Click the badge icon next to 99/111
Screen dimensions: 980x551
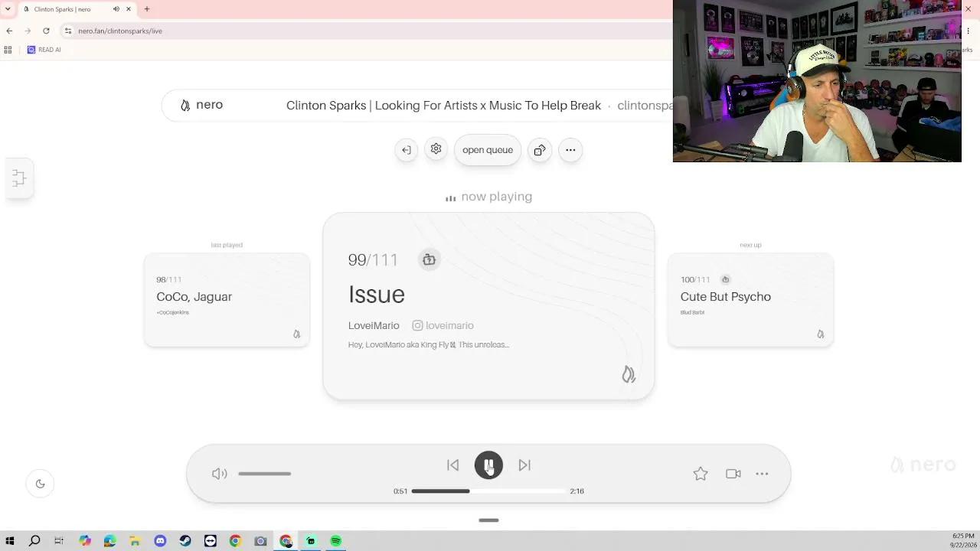[x=429, y=260]
